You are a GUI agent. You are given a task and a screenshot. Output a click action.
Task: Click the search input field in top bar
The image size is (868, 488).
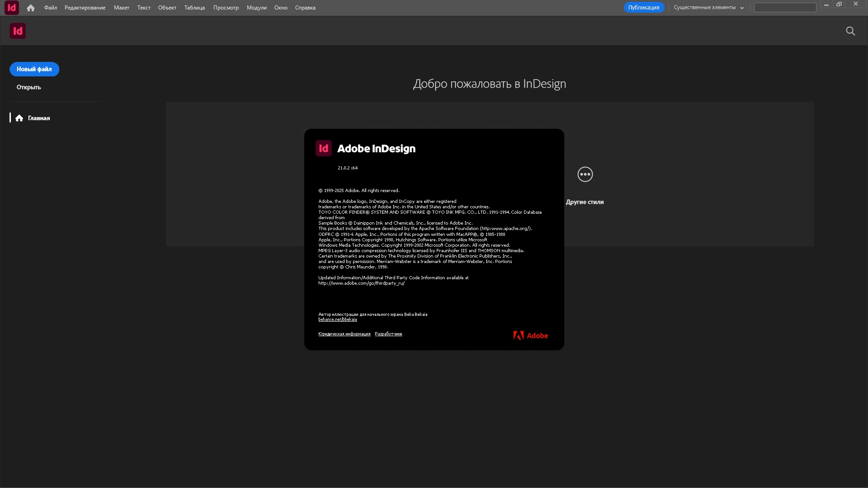[x=785, y=8]
